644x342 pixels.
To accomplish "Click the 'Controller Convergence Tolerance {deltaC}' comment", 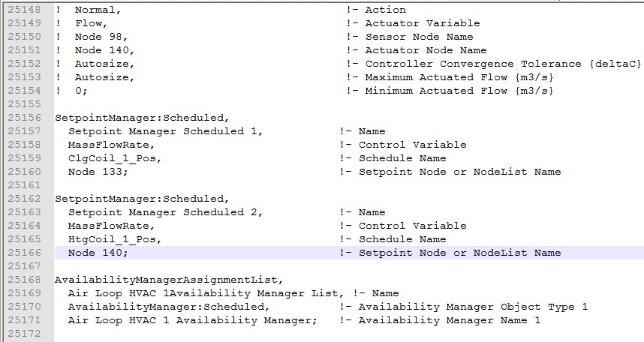I will pyautogui.click(x=503, y=64).
